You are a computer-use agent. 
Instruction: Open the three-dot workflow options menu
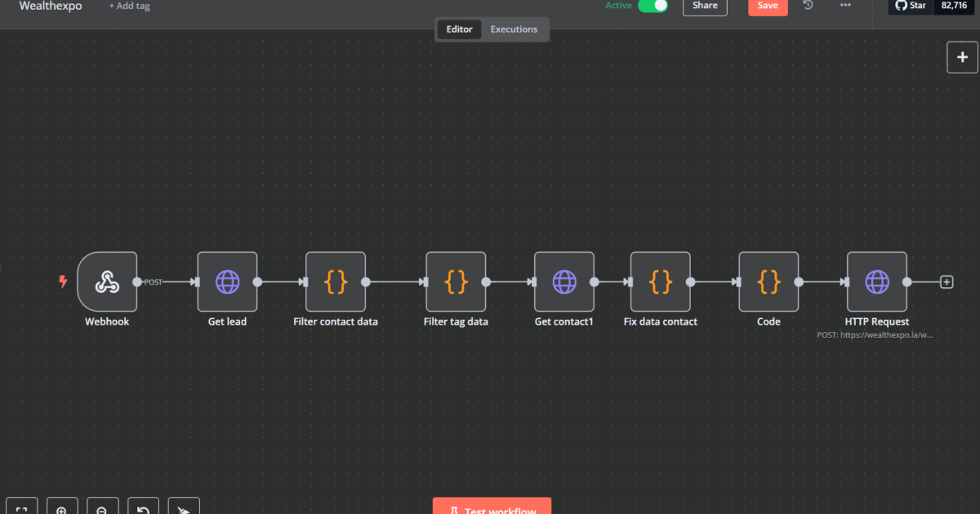point(845,6)
